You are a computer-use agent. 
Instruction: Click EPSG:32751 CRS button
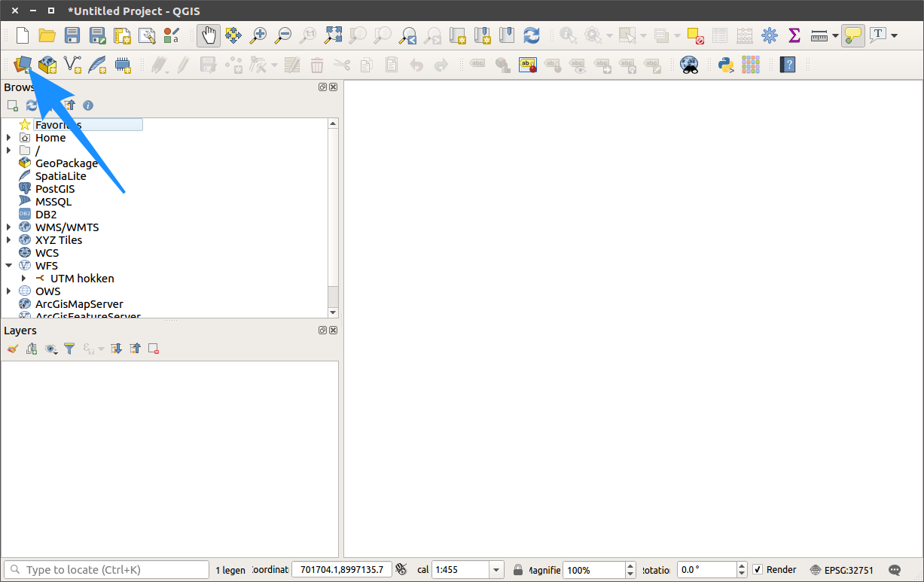pos(841,570)
